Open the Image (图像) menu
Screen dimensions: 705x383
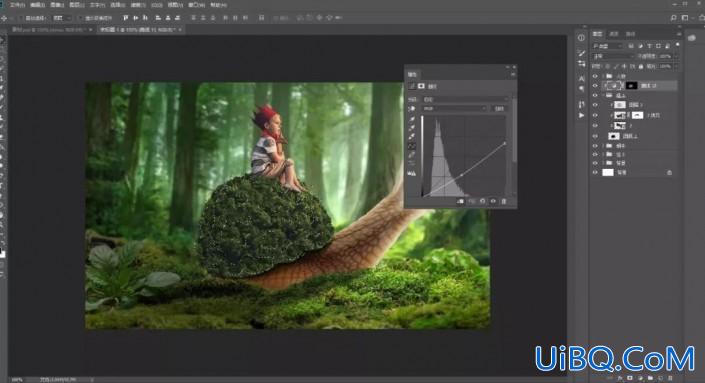pos(57,5)
